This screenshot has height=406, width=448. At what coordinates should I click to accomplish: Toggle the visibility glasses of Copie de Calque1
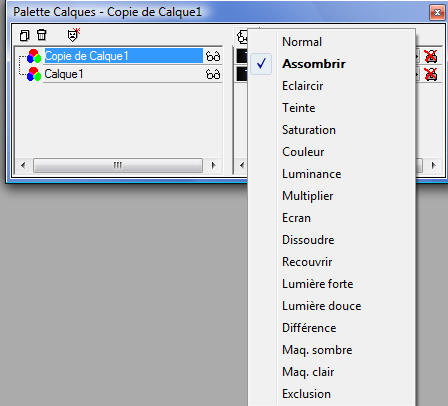(213, 56)
